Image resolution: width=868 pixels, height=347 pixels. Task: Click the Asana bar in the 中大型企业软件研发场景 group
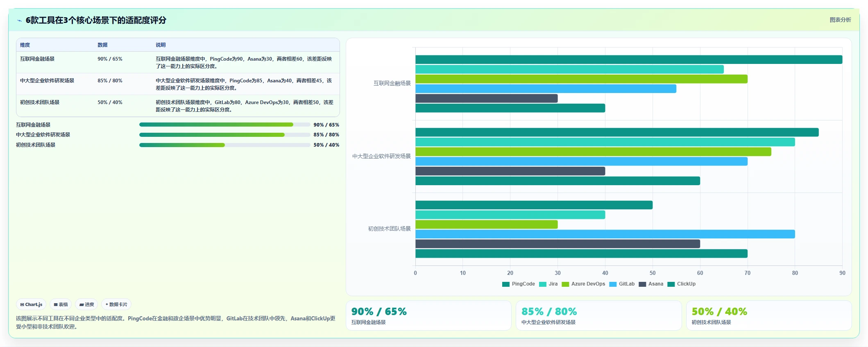coord(510,171)
